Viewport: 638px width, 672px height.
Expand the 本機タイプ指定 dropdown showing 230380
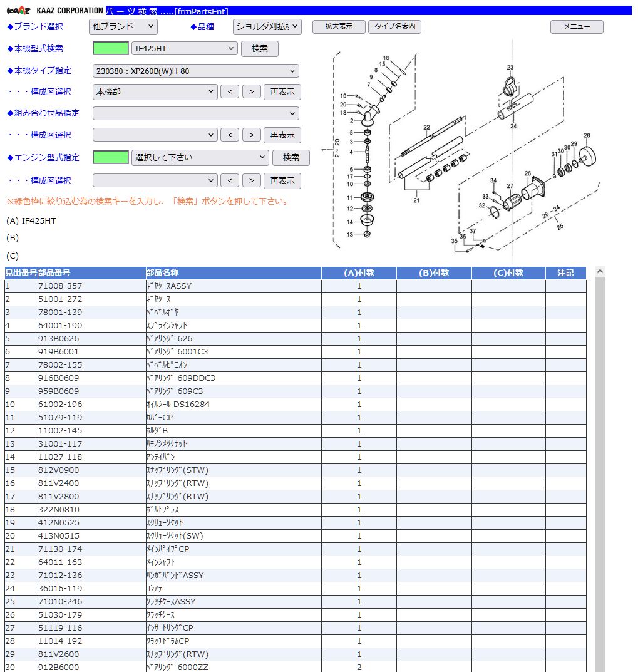(195, 71)
